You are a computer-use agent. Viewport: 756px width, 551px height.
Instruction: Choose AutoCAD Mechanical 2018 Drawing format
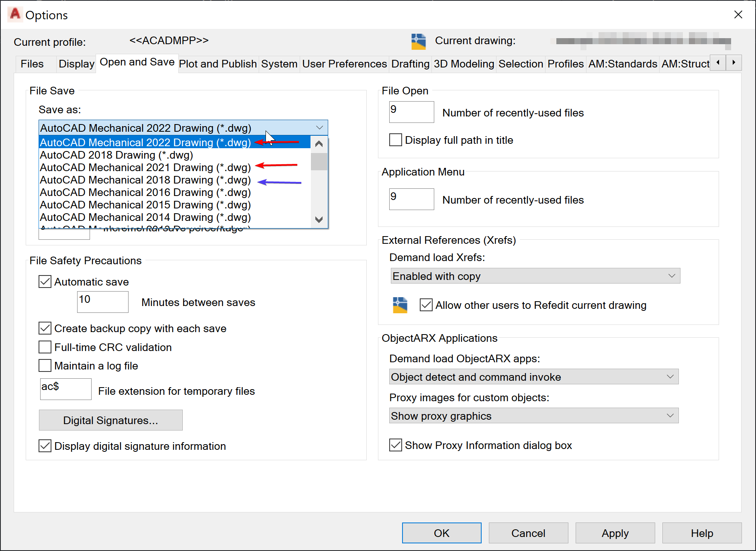pos(175,180)
